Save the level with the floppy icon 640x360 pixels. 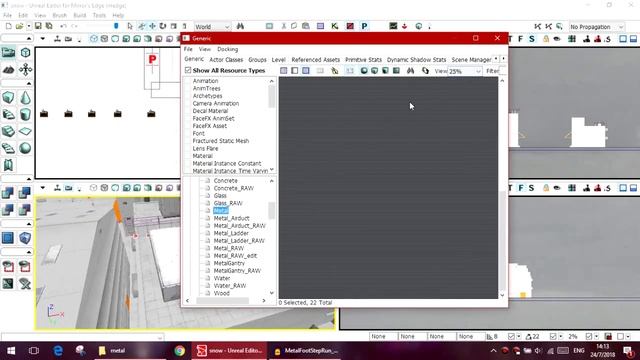[38, 26]
